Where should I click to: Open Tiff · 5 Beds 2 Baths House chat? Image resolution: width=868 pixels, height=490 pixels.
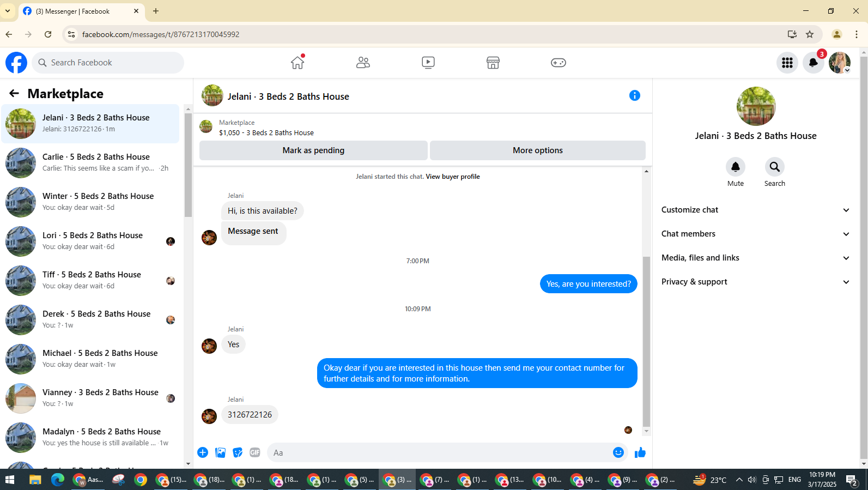[x=90, y=281]
